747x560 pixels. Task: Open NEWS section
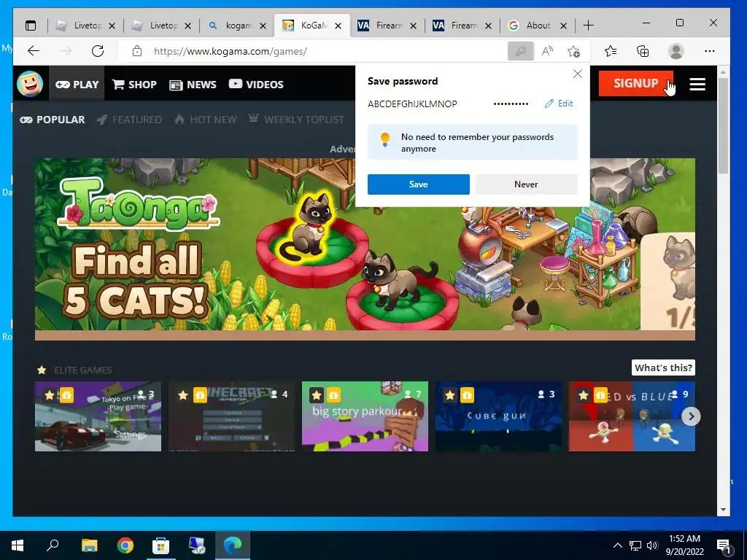pos(193,85)
